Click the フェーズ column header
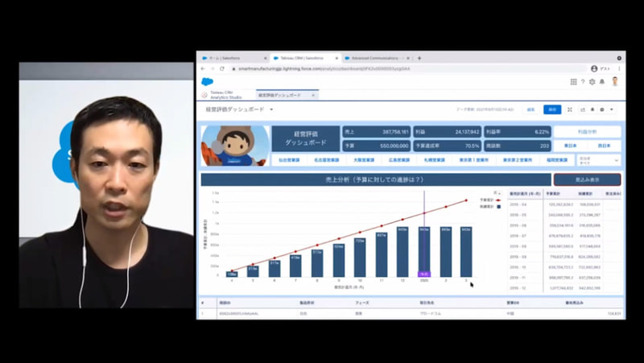Viewport: 644px width, 363px height. pyautogui.click(x=361, y=303)
